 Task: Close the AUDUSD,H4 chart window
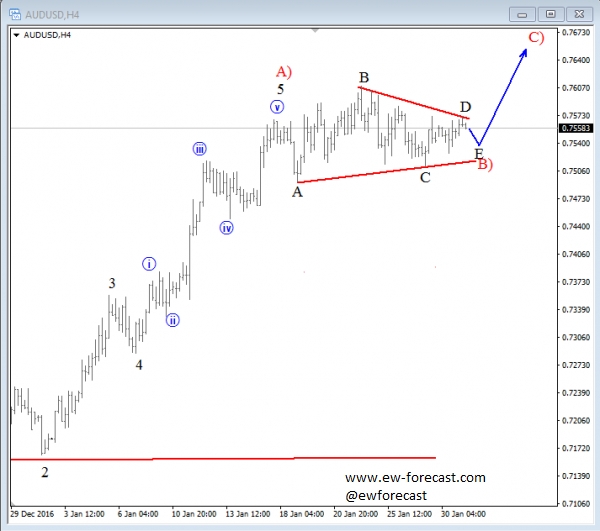pyautogui.click(x=579, y=15)
